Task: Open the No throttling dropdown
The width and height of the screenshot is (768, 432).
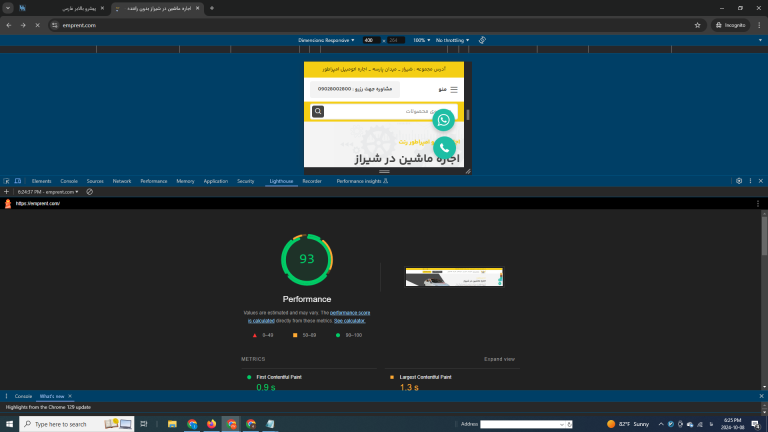Action: click(x=452, y=40)
